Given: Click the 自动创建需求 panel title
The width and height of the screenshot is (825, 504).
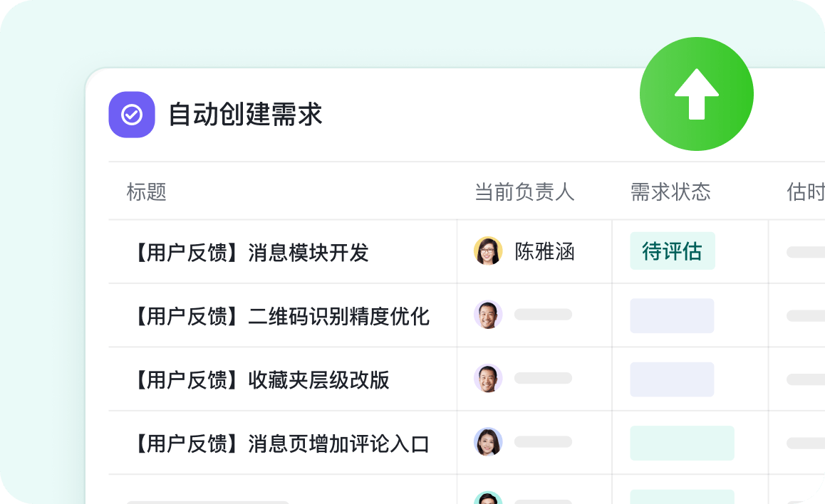Looking at the screenshot, I should click(245, 115).
